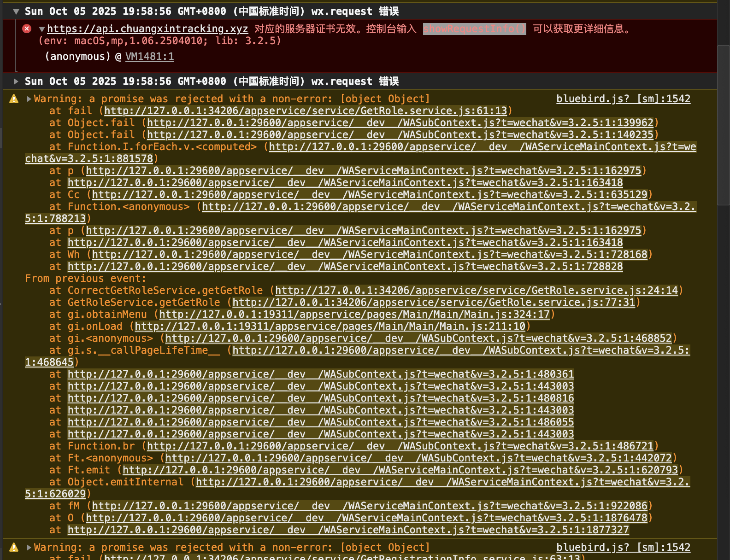This screenshot has width=730, height=560.
Task: Expand the first promise rejected warning
Action: pos(29,99)
